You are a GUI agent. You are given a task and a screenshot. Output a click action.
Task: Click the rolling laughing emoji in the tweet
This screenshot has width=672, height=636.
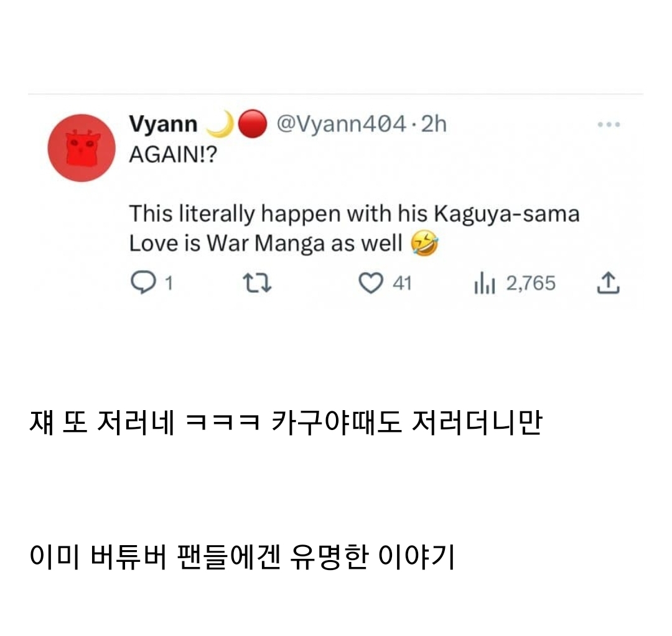[424, 244]
